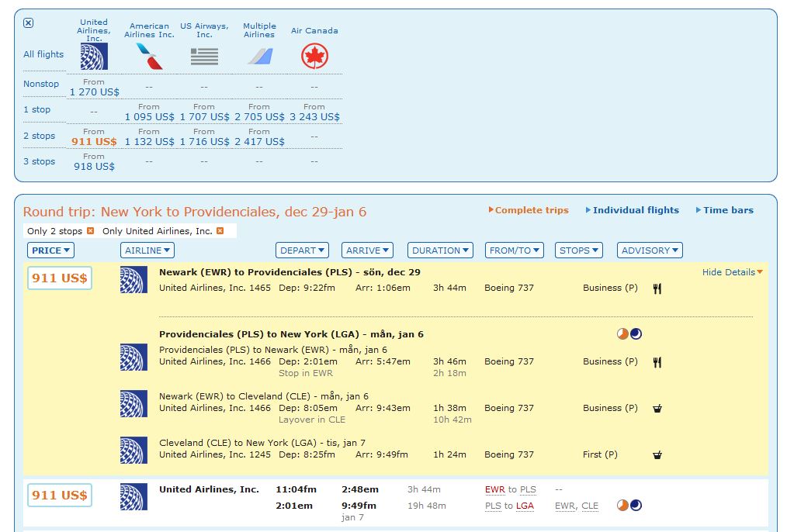
Task: Remove the 'Only United Airlines, Inc.' filter
Action: tap(220, 231)
